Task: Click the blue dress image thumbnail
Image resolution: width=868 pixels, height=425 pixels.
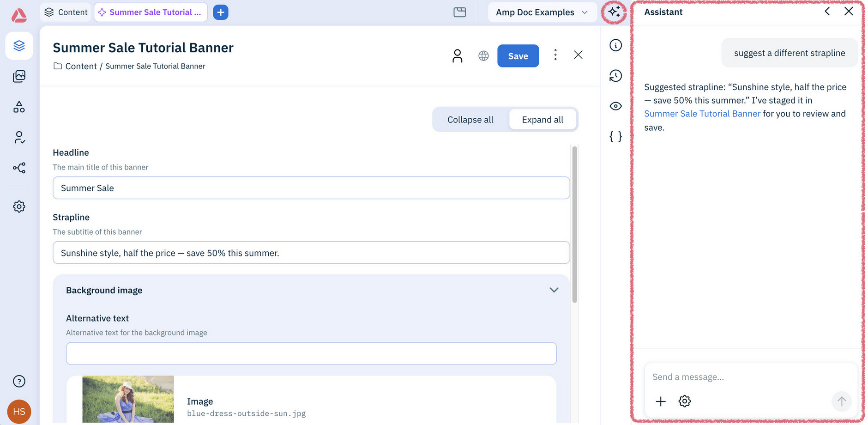Action: (128, 399)
